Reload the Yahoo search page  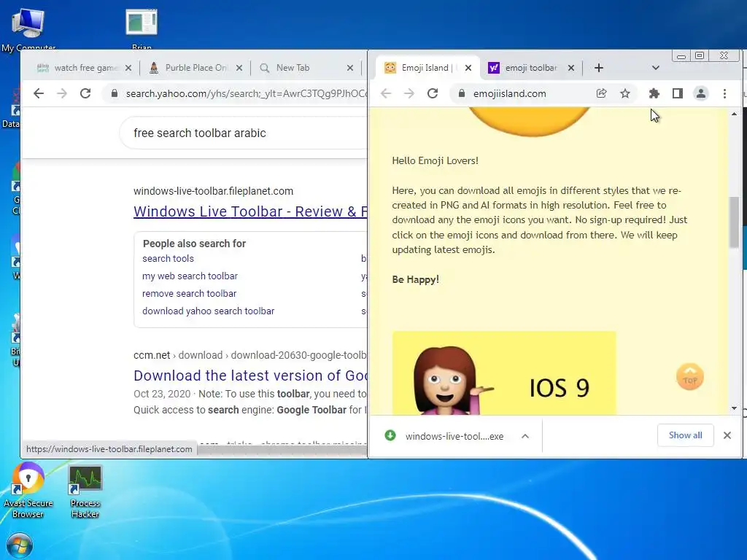coord(85,93)
